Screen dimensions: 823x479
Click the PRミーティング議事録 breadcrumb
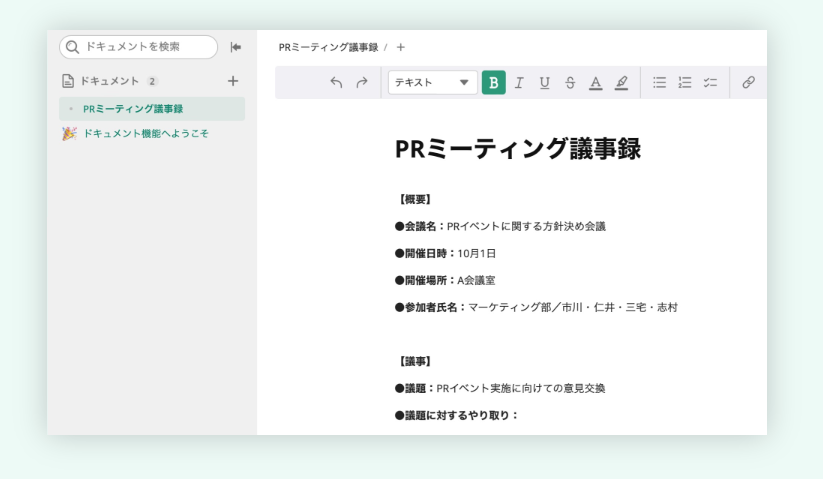pos(328,47)
